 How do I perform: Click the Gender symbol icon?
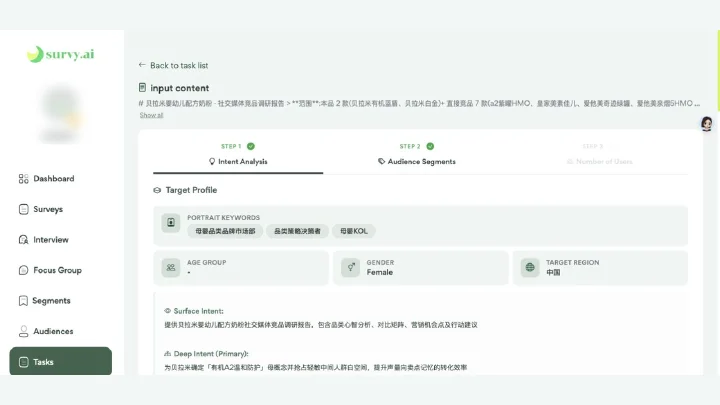pos(350,267)
